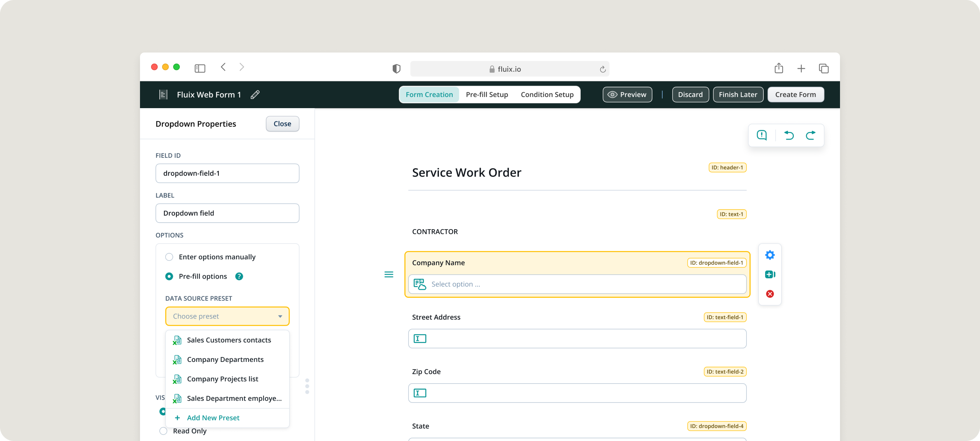Image resolution: width=980 pixels, height=441 pixels.
Task: Click the undo arrow icon
Action: pos(789,135)
